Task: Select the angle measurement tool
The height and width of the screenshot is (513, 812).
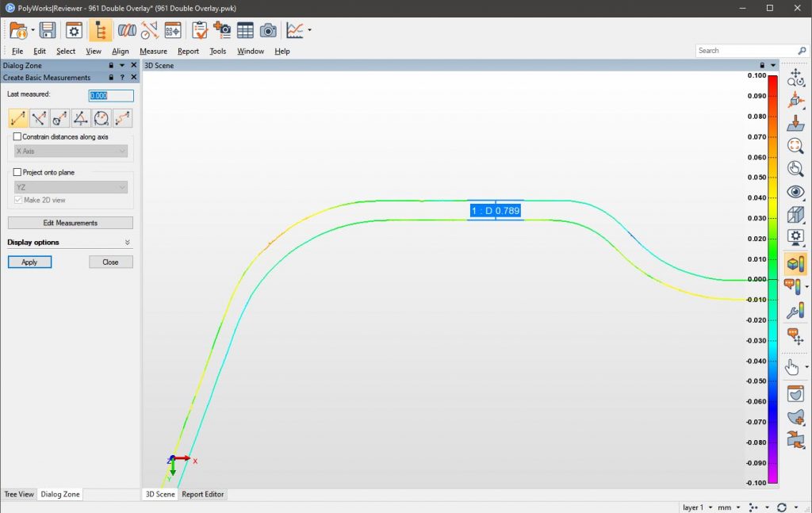Action: (80, 117)
